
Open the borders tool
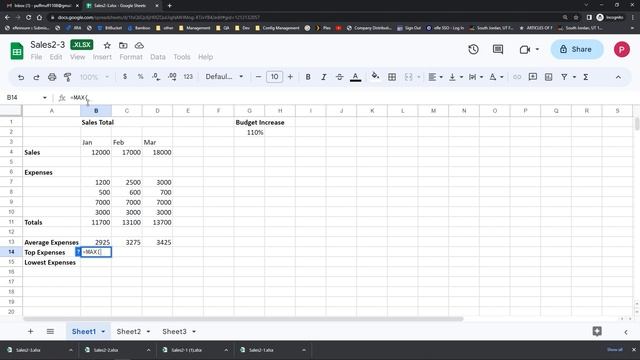pyautogui.click(x=392, y=77)
